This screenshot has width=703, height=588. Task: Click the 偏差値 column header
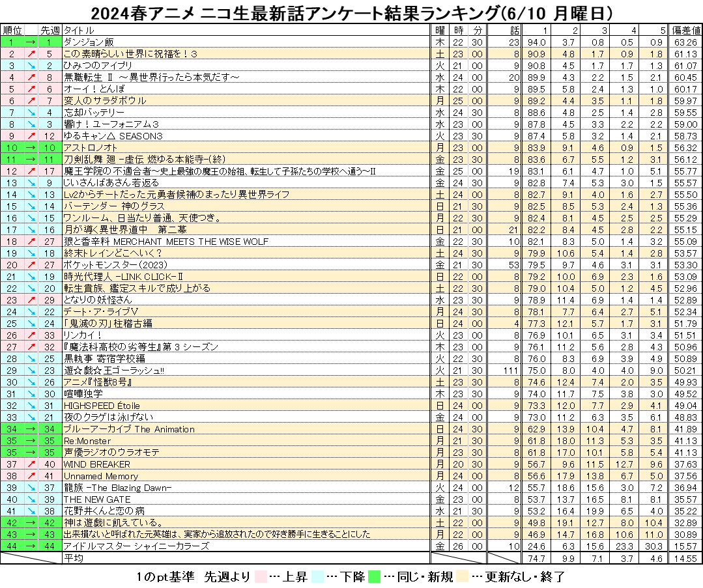[687, 31]
